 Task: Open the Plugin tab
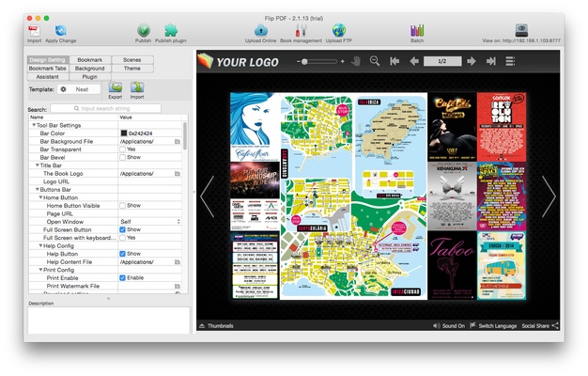pos(89,76)
